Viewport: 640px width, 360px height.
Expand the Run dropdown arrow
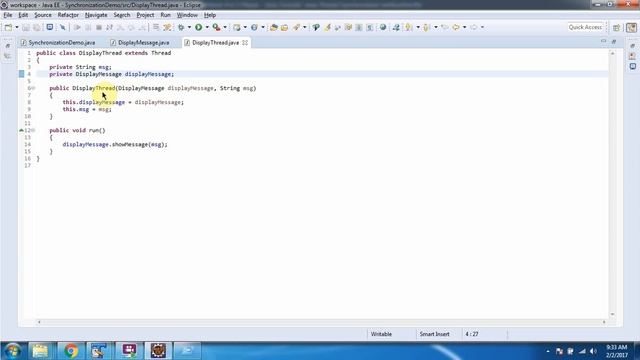click(x=207, y=27)
